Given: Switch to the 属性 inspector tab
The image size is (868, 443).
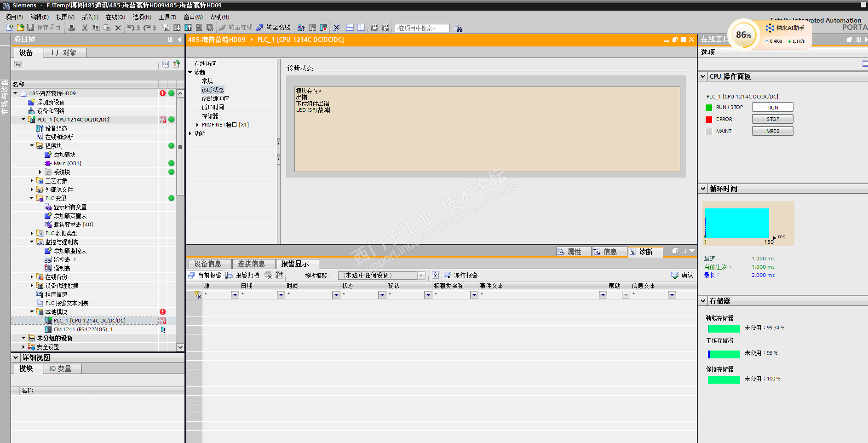Looking at the screenshot, I should coord(573,252).
